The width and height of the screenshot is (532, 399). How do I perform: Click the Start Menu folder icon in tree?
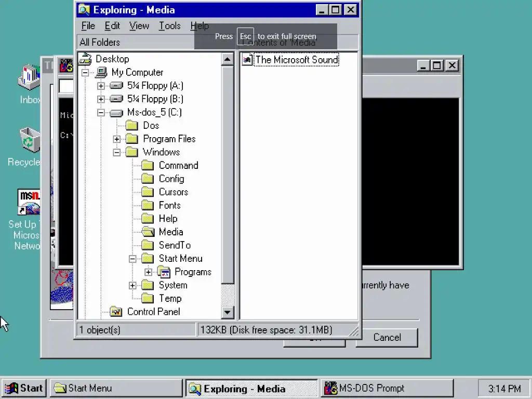(x=148, y=259)
